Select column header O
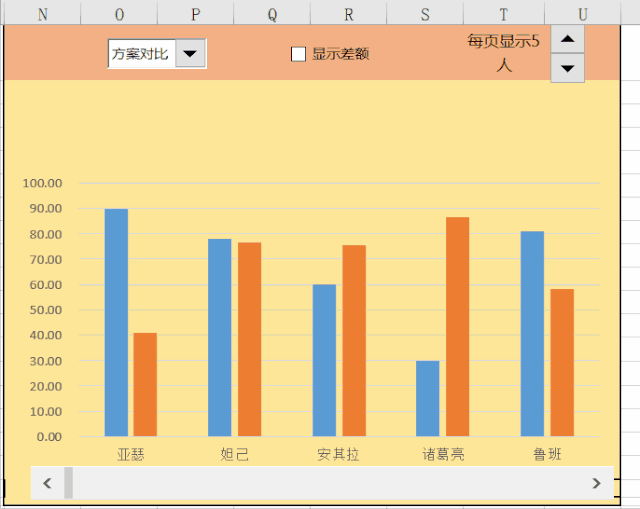640x509 pixels. 119,14
